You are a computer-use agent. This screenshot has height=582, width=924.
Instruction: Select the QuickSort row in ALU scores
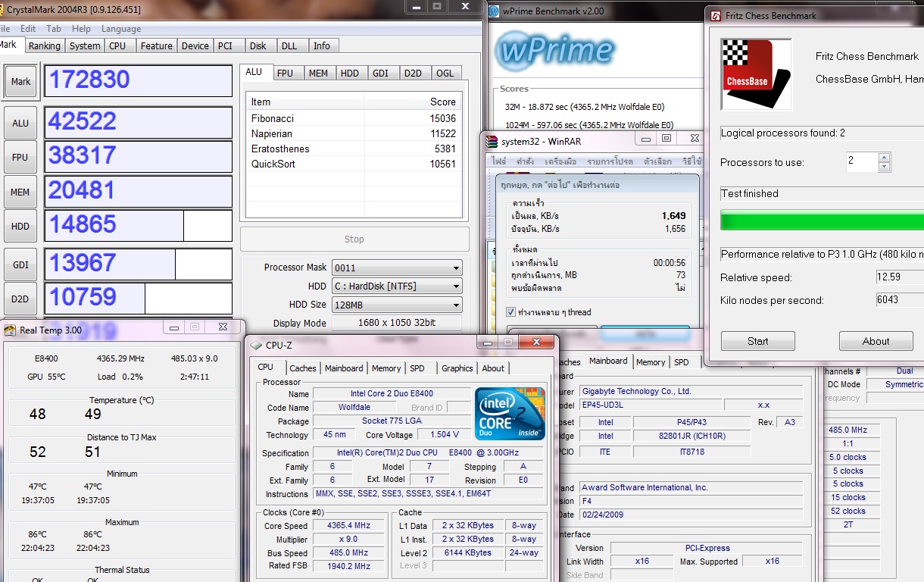click(x=354, y=164)
